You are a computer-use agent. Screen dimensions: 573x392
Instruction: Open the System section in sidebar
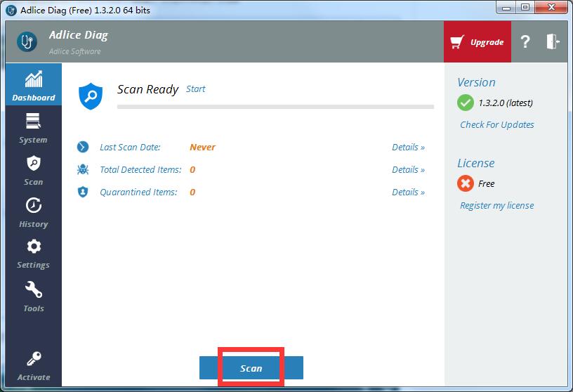33,128
